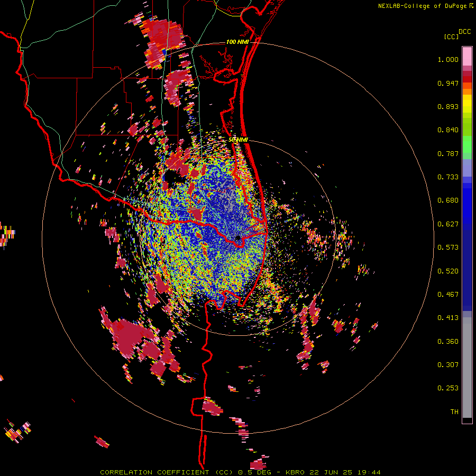Click the 0.360 color scale value
The width and height of the screenshot is (476, 476).
[x=448, y=342]
